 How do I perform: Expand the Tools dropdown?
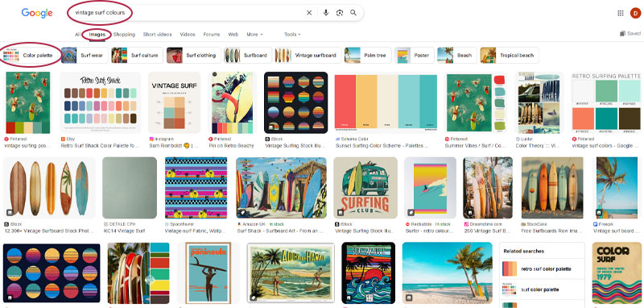[x=292, y=35]
